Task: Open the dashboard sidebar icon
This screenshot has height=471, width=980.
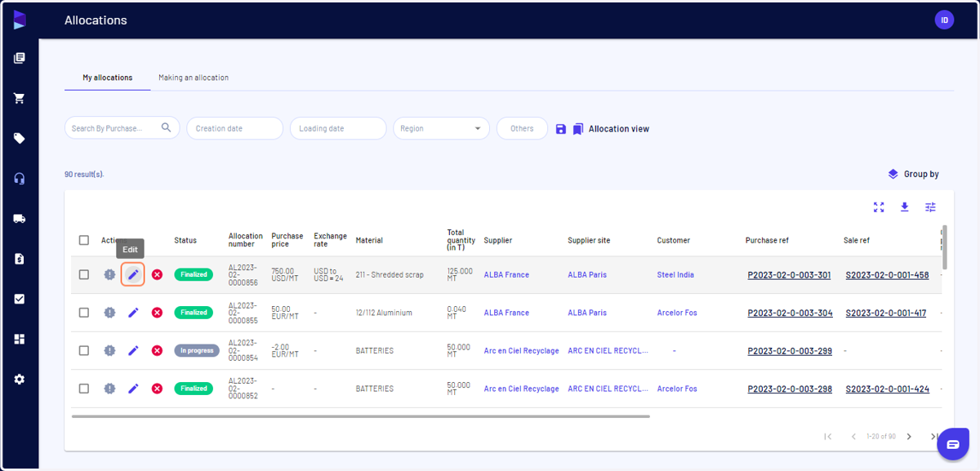Action: pos(20,339)
